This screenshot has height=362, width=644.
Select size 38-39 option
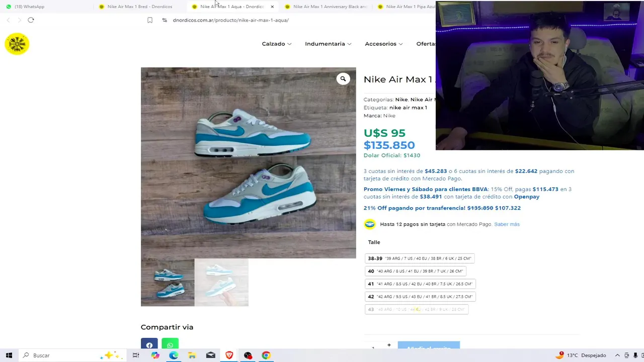click(x=420, y=258)
